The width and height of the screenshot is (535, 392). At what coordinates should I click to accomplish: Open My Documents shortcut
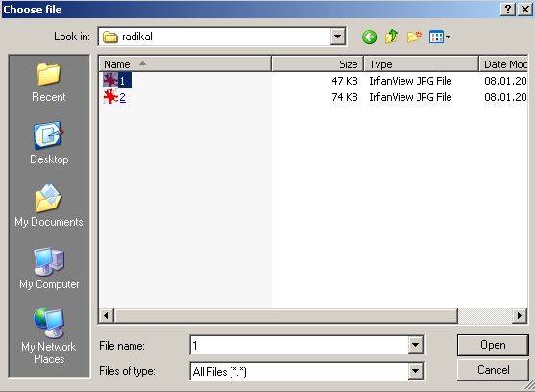(49, 206)
